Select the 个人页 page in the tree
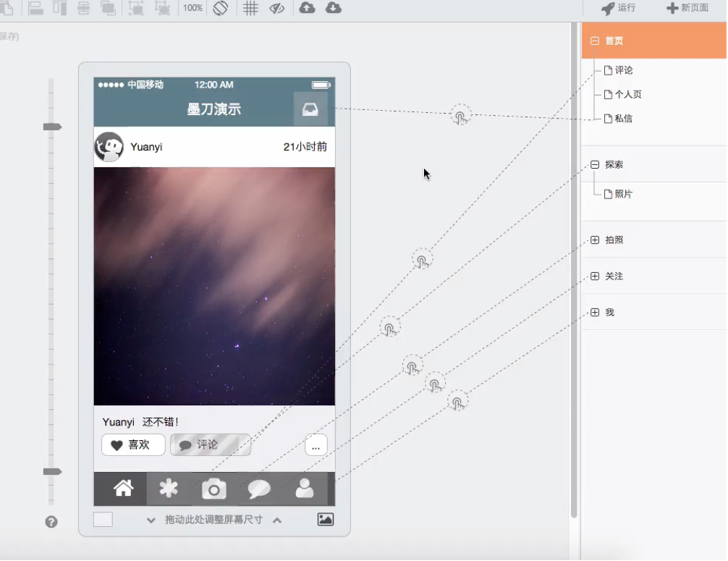 point(627,94)
